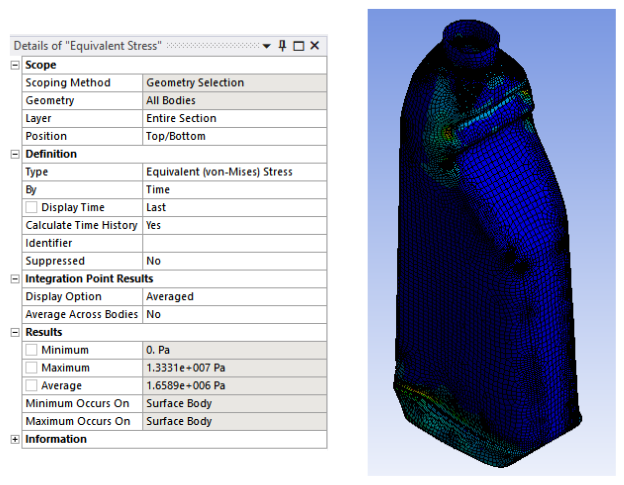Collapse the Definition section

pos(14,154)
